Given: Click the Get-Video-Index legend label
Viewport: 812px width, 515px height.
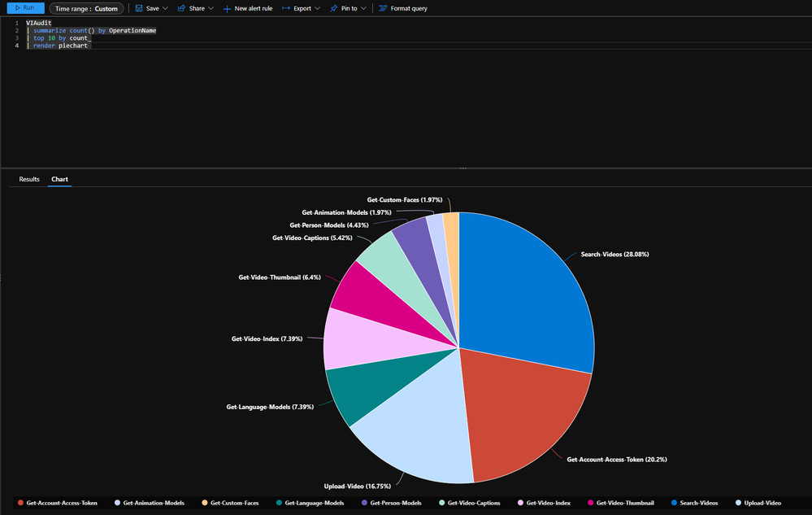Looking at the screenshot, I should pyautogui.click(x=549, y=503).
